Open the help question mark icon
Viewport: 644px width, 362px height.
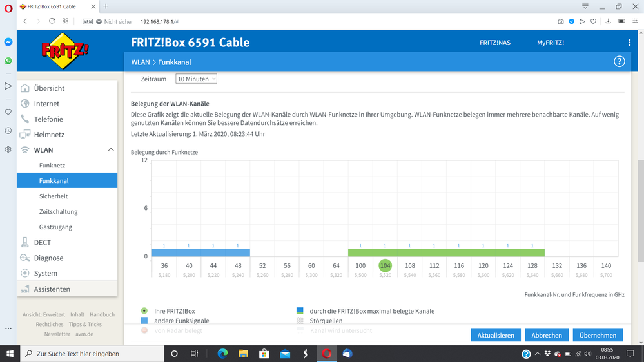tap(619, 62)
